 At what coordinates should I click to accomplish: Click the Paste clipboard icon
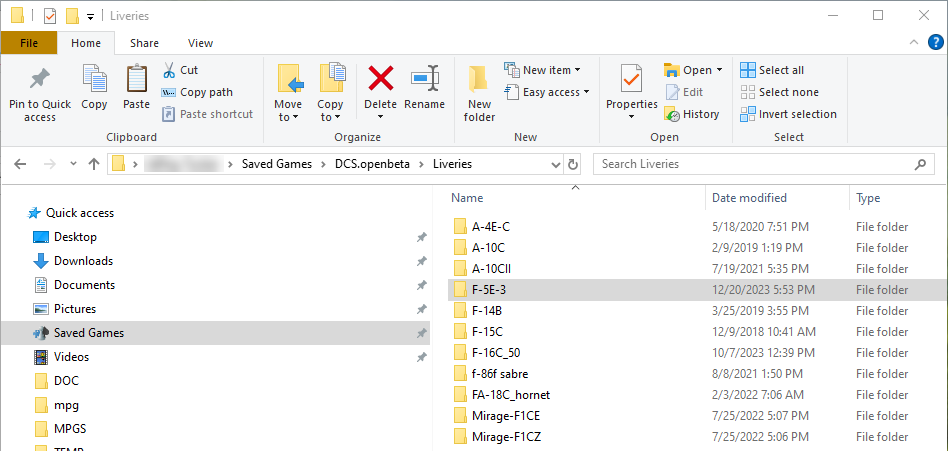pyautogui.click(x=137, y=79)
